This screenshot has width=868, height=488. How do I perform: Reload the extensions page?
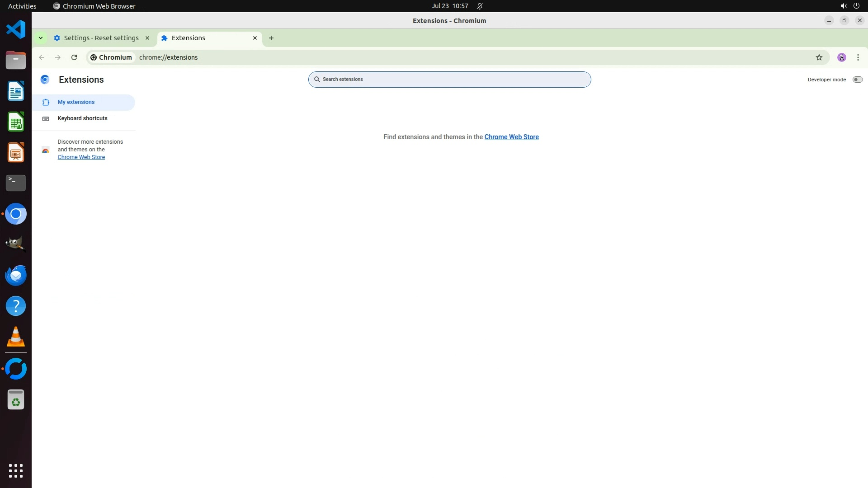tap(74, 57)
